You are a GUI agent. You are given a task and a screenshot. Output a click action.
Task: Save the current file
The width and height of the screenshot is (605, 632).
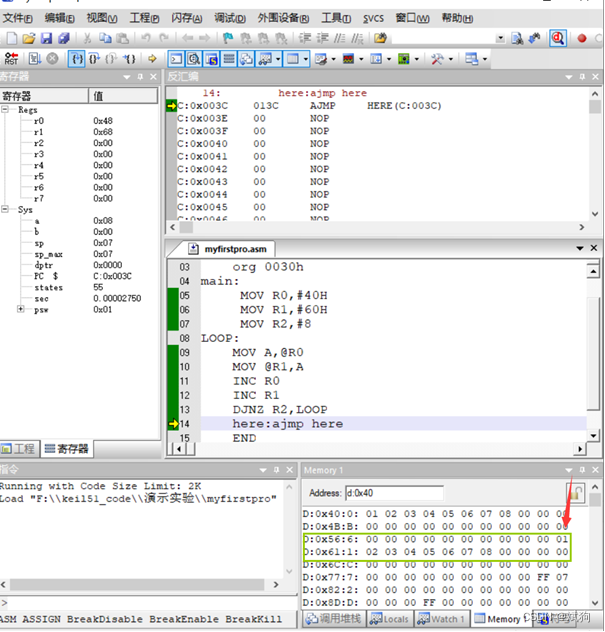47,38
